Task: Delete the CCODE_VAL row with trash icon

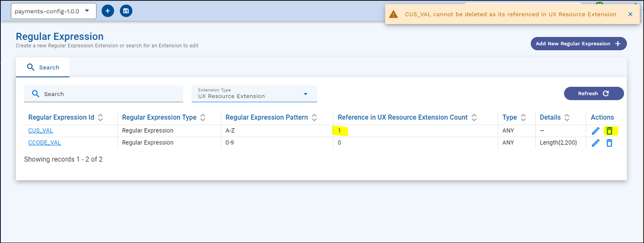Action: (609, 143)
